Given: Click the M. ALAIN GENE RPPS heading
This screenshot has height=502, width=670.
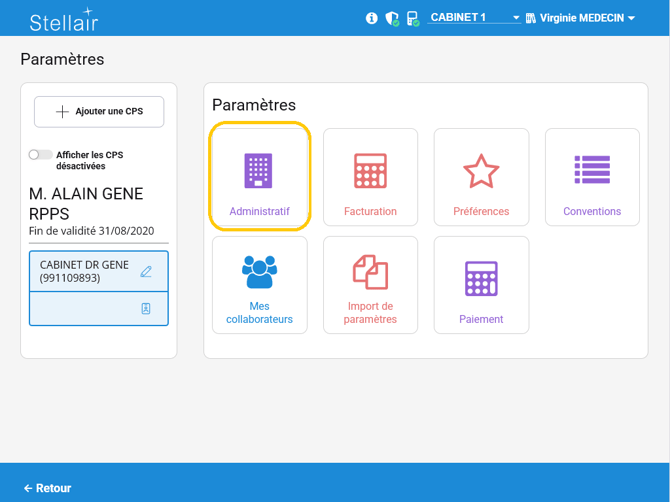Looking at the screenshot, I should point(86,203).
